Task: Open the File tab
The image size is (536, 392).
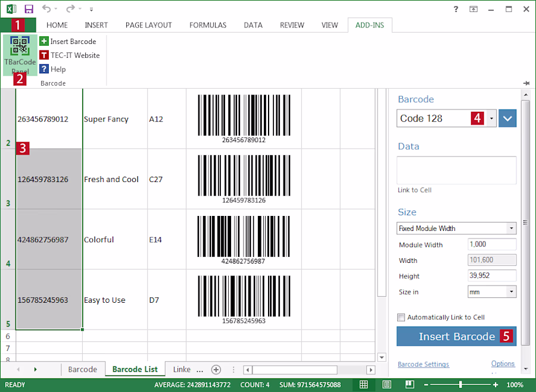Action: (x=18, y=25)
